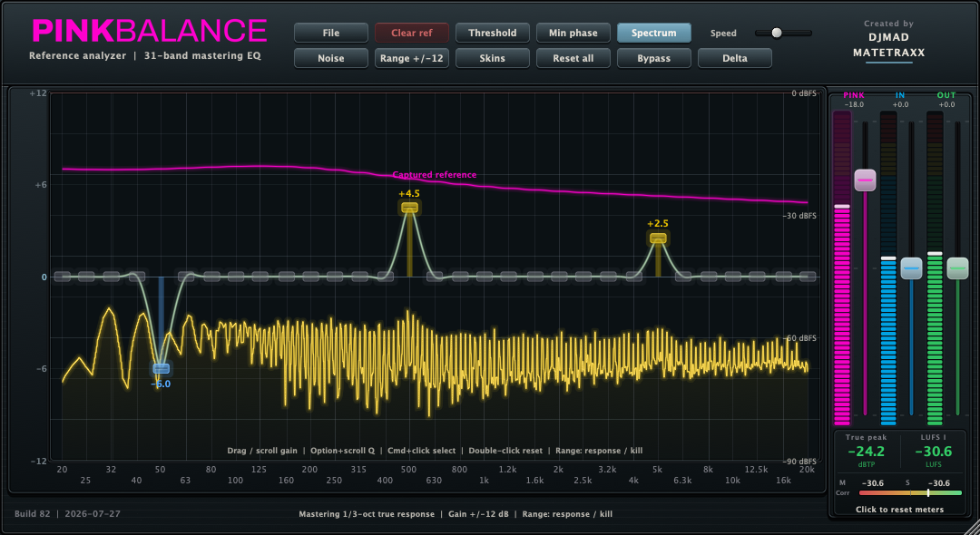Select the 200 Hz band handle
The height and width of the screenshot is (535, 980).
click(310, 277)
